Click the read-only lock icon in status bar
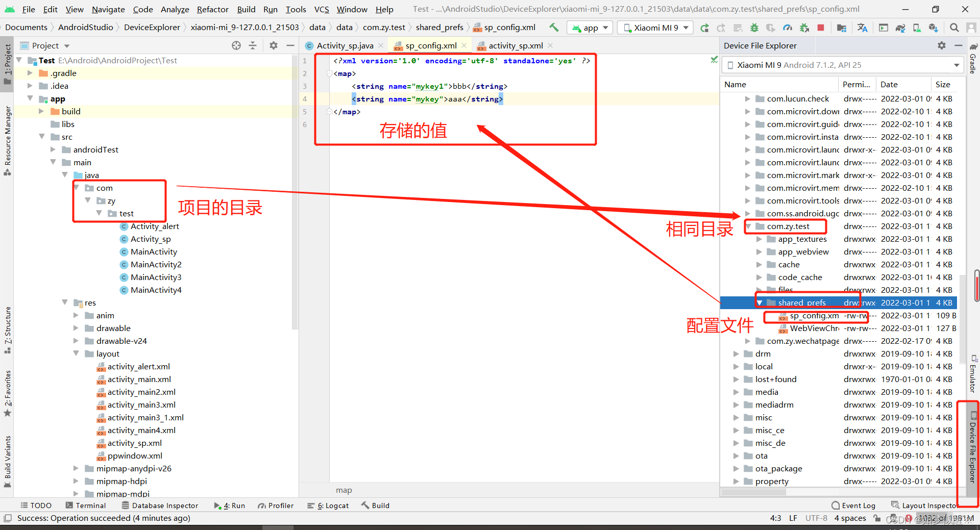This screenshot has width=980, height=530. pos(877,518)
